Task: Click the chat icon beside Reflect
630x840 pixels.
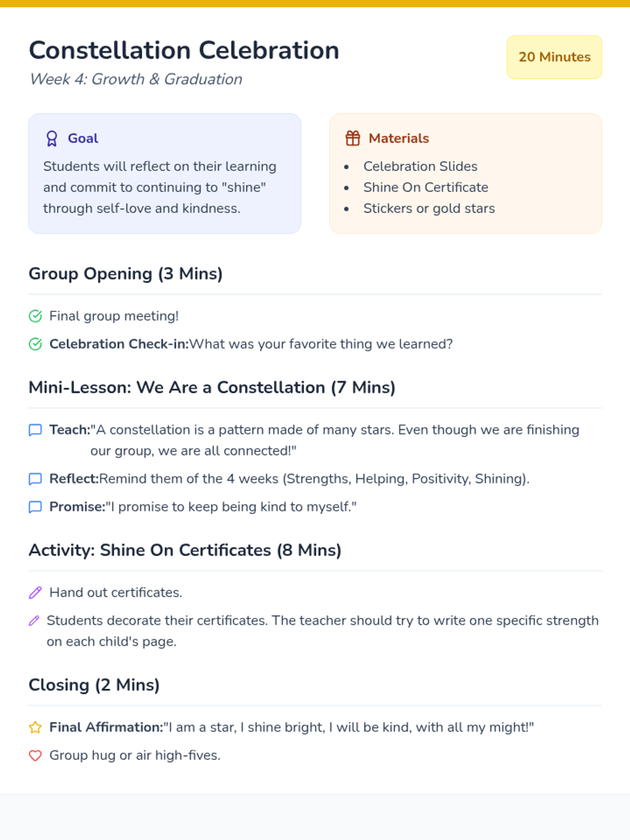Action: coord(35,479)
